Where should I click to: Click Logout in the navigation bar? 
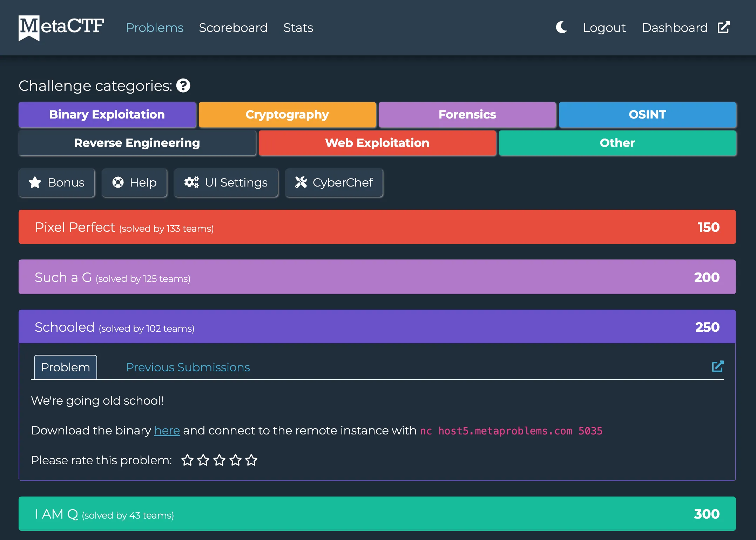[x=604, y=28]
